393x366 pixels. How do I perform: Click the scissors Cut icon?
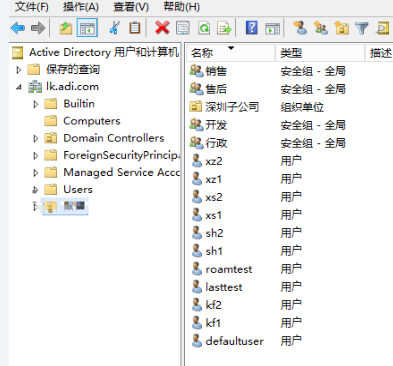tap(114, 28)
